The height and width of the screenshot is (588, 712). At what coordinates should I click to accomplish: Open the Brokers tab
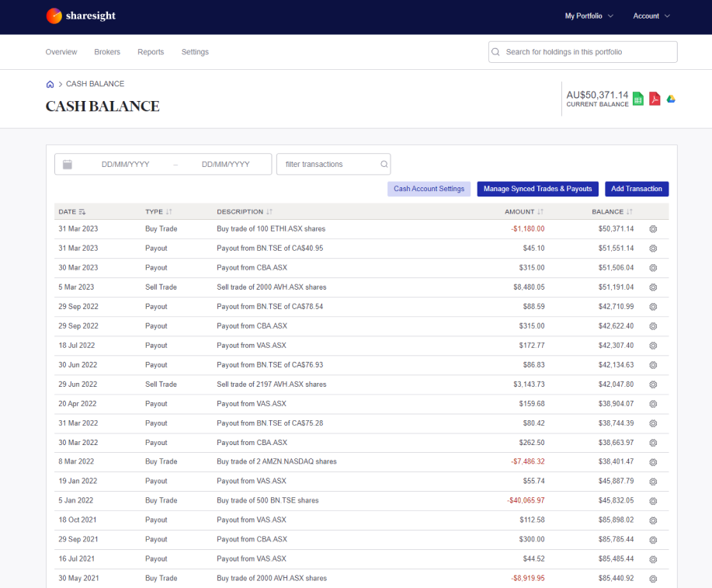[107, 51]
